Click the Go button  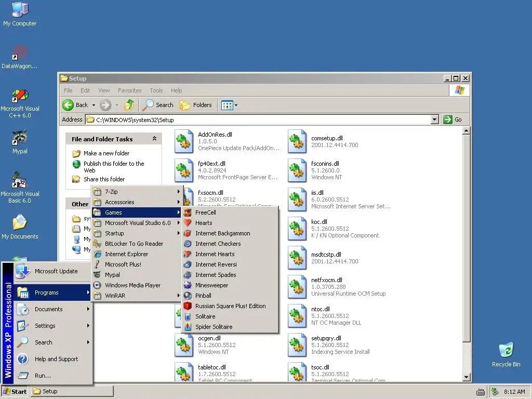(x=453, y=119)
